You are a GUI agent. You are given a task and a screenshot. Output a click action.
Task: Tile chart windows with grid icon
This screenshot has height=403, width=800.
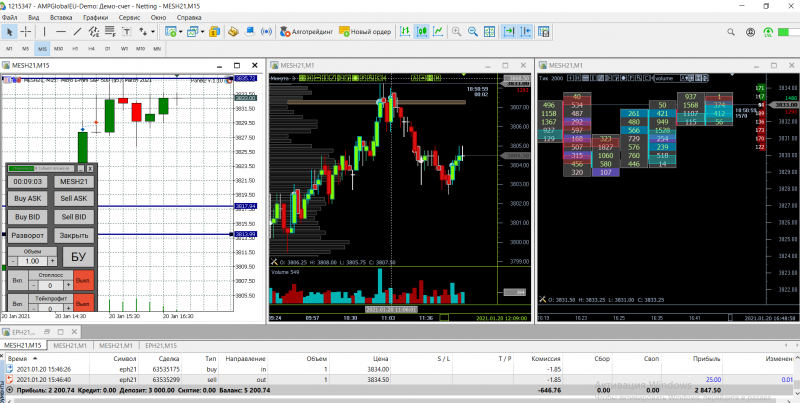(x=489, y=32)
